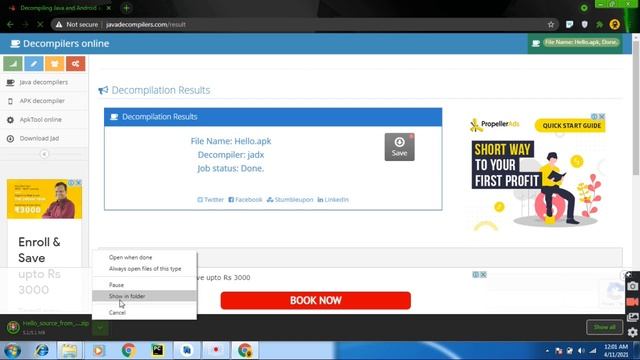
Task: Click the Save download button
Action: pyautogui.click(x=399, y=147)
